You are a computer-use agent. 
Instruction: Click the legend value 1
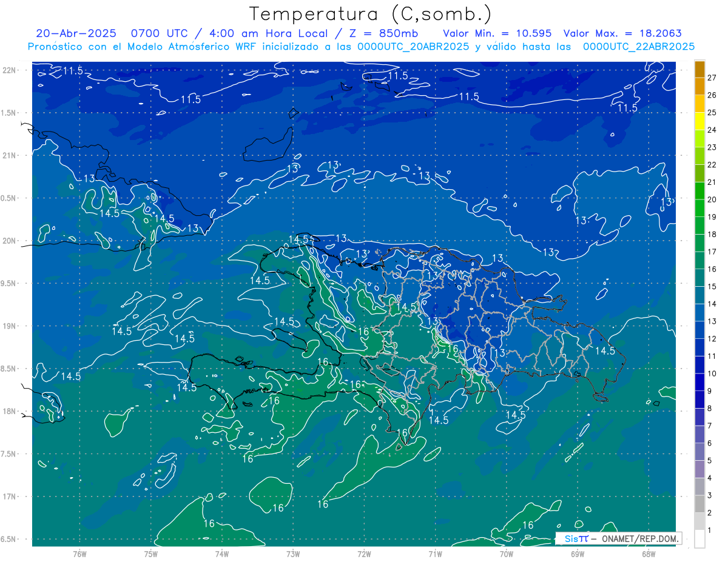tap(709, 530)
